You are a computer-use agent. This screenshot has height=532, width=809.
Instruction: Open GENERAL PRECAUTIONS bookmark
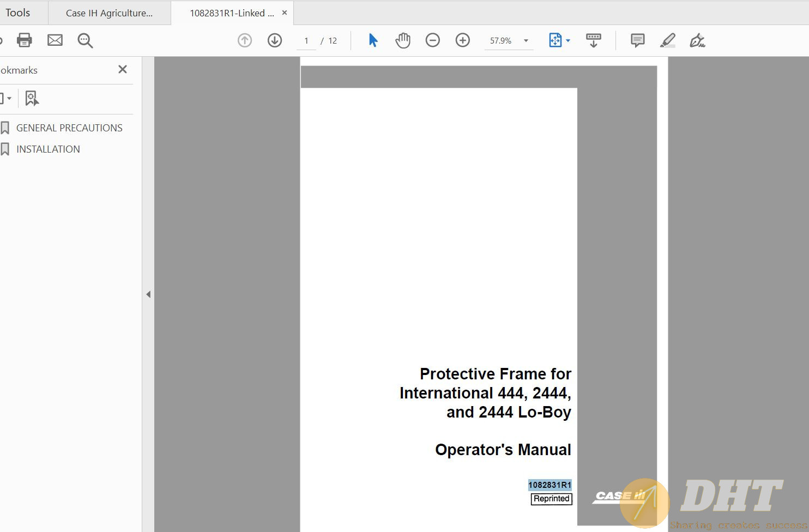tap(69, 128)
